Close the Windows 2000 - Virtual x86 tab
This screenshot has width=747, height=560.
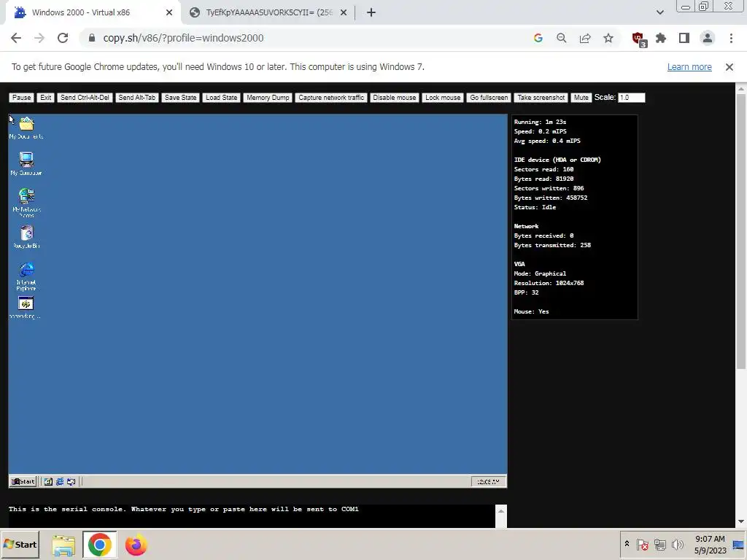[x=169, y=12]
